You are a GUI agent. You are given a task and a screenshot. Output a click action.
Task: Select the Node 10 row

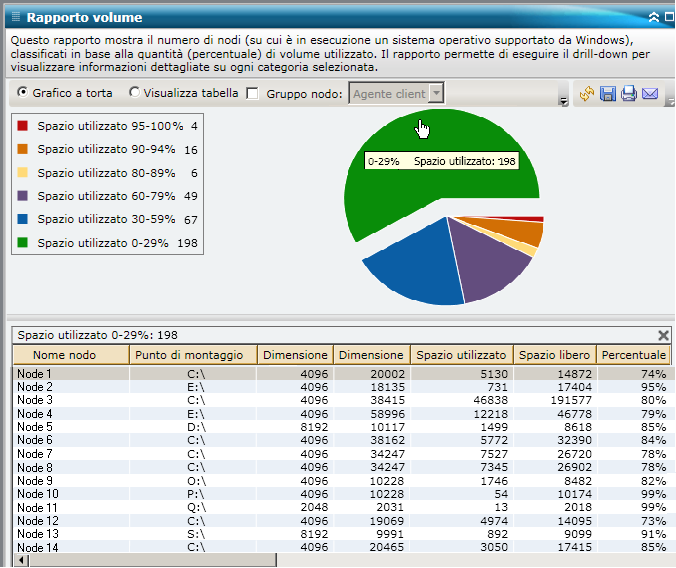coord(342,494)
